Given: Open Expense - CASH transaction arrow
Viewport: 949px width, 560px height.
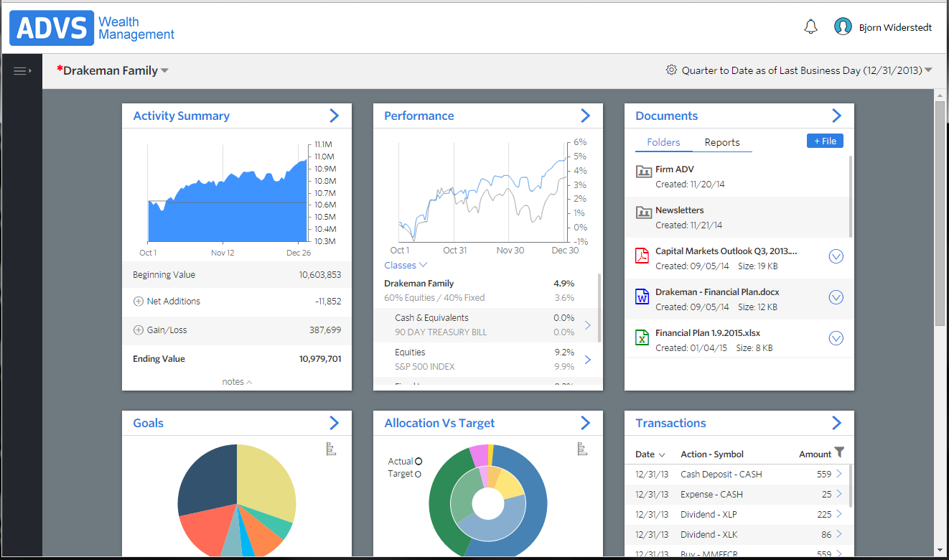Looking at the screenshot, I should tap(839, 494).
